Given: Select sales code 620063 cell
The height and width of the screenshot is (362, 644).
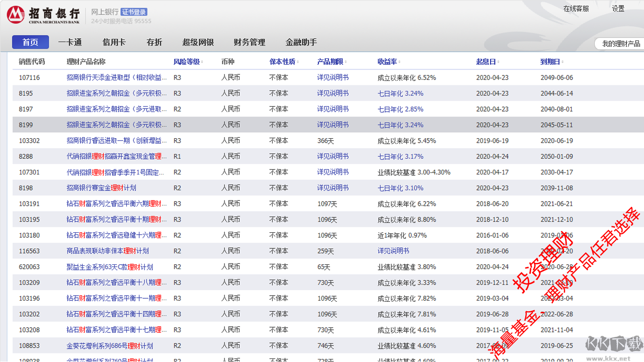Looking at the screenshot, I should [29, 267].
